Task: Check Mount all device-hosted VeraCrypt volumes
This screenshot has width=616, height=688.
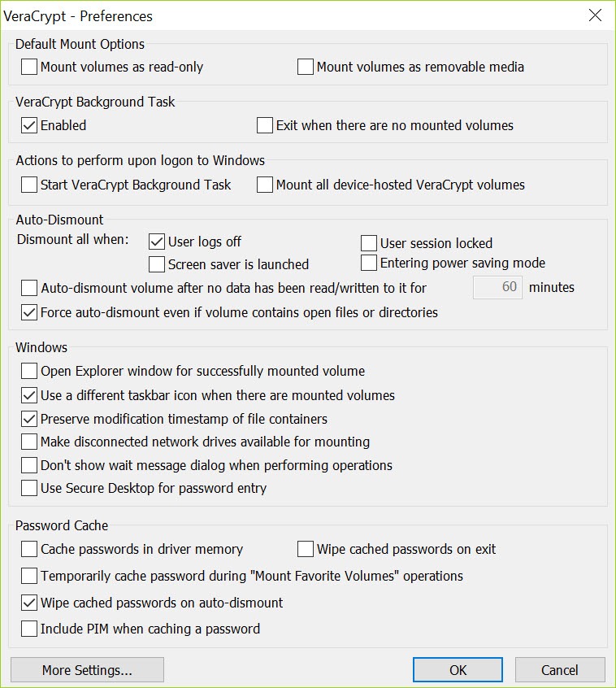Action: [x=265, y=185]
